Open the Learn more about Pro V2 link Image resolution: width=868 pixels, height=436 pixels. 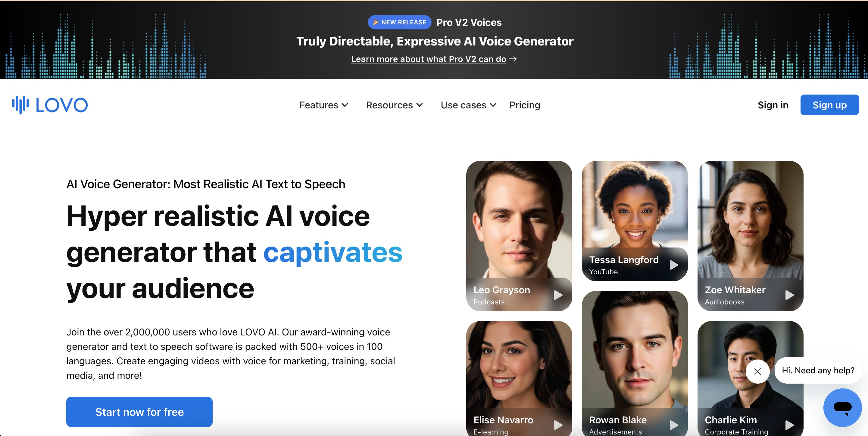click(429, 59)
